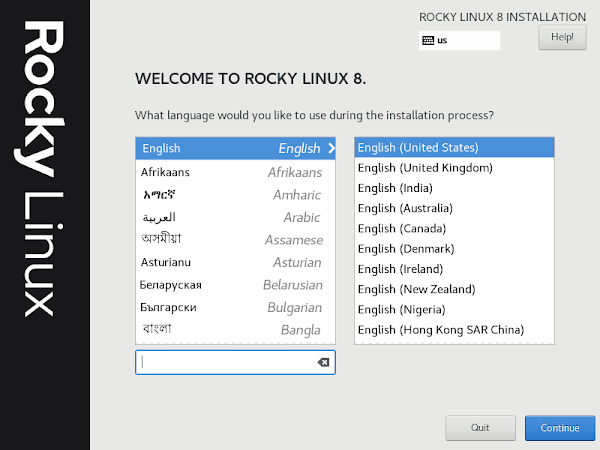Open the Help! button
Viewport: 600px width, 450px height.
(x=562, y=37)
